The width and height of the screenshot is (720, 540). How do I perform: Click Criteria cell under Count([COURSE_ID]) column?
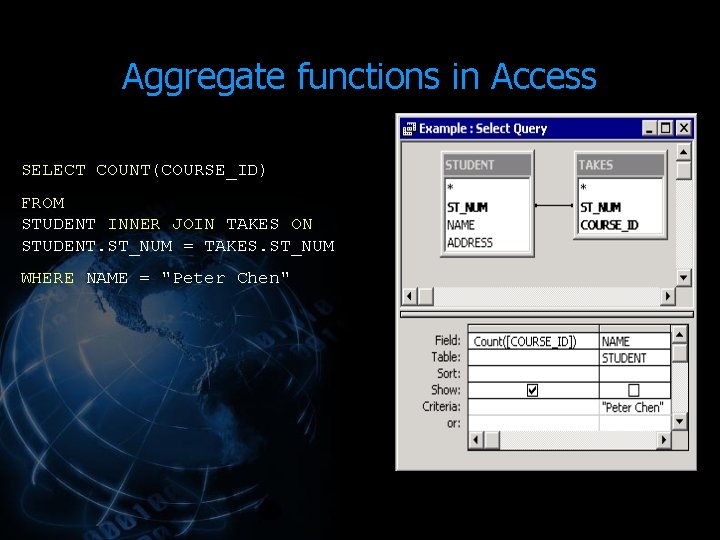[x=534, y=407]
